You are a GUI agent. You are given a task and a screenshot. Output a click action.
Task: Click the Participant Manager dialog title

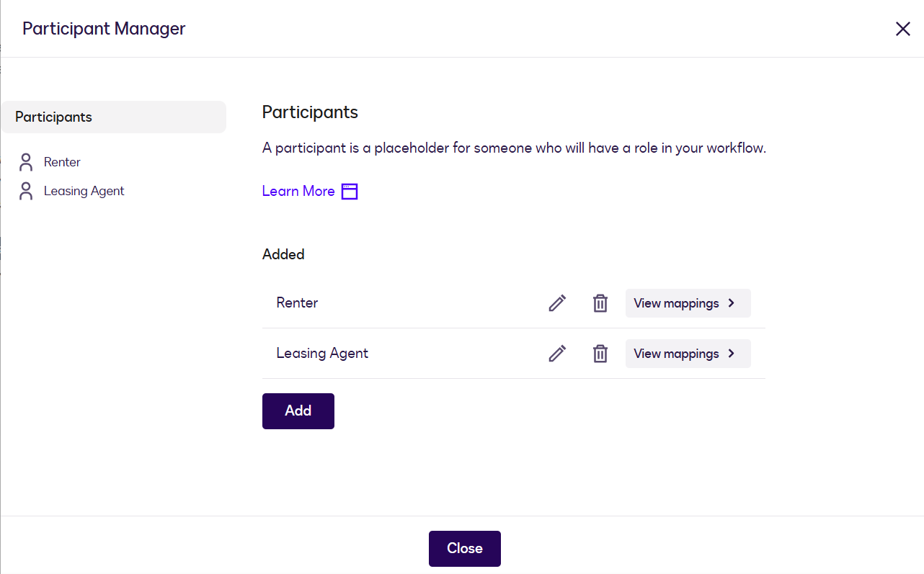[x=104, y=28]
